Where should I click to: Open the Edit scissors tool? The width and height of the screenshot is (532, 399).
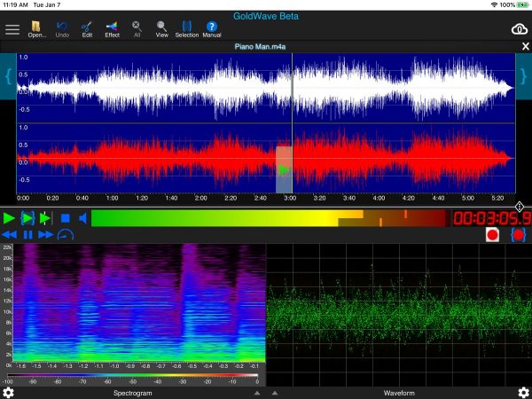[x=87, y=29]
